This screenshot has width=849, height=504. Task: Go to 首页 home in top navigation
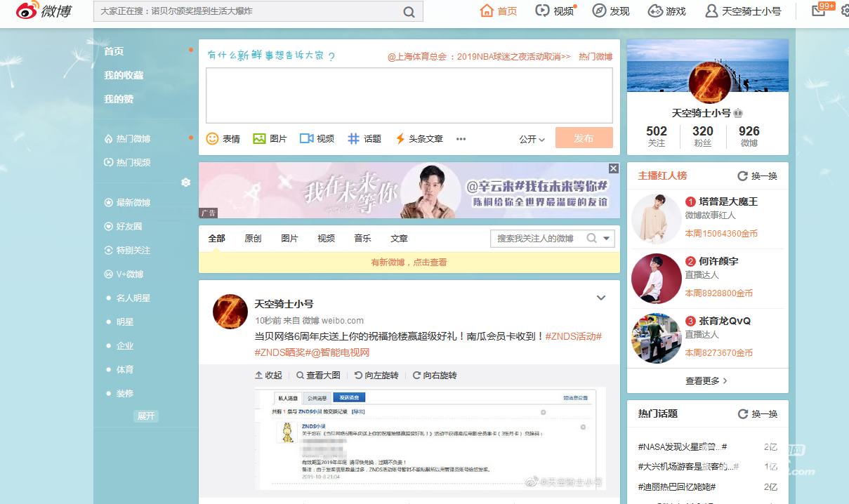point(499,11)
